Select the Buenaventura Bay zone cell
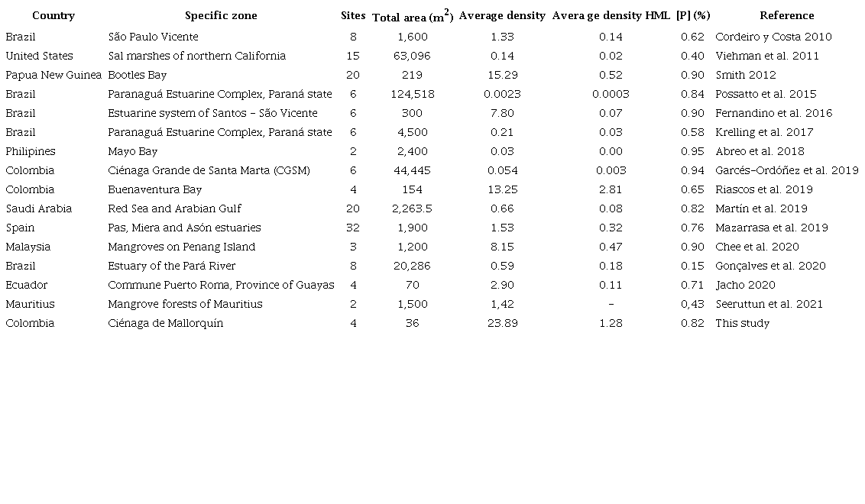The height and width of the screenshot is (504, 865). [155, 189]
